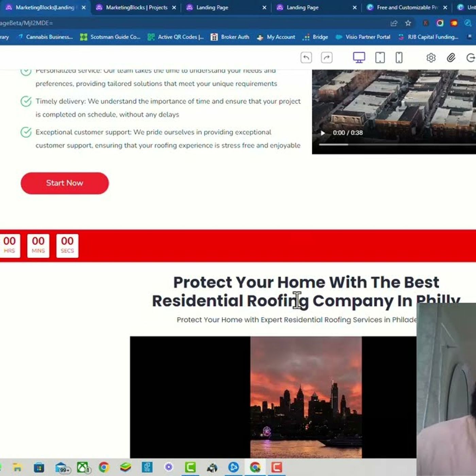Open page settings gear icon
476x476 pixels.
point(431,57)
